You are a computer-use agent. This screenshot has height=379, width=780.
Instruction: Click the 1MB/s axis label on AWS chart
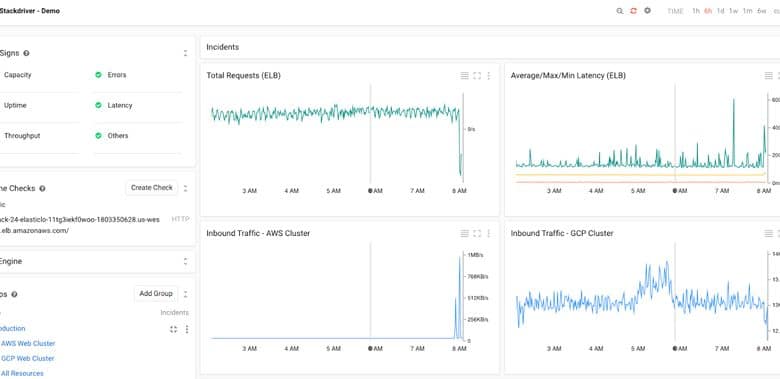click(475, 255)
